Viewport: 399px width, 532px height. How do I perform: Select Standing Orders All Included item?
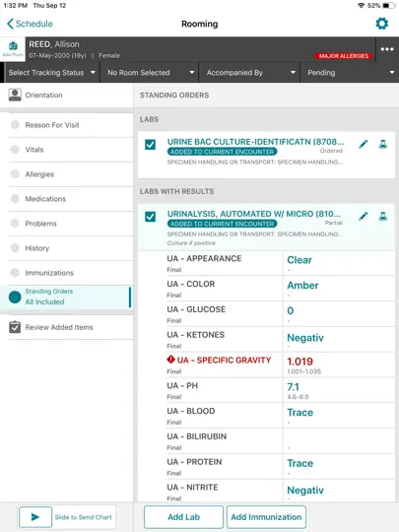point(67,297)
